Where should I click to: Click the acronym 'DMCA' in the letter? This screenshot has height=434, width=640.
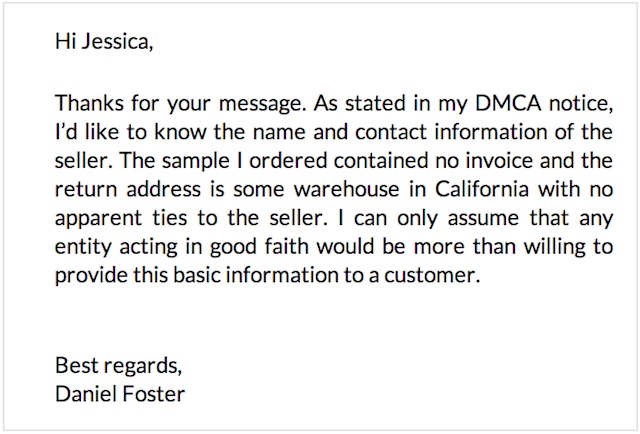click(x=508, y=103)
